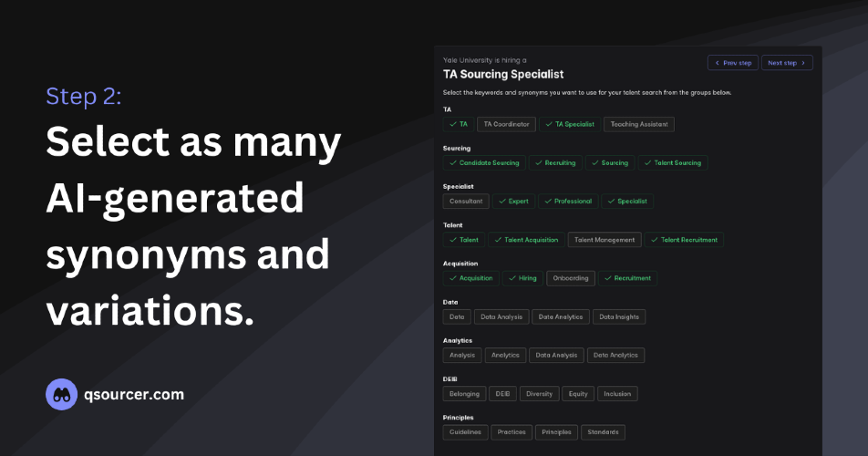Click the qsourcer binoculars logo icon
This screenshot has width=868, height=456.
coord(61,395)
